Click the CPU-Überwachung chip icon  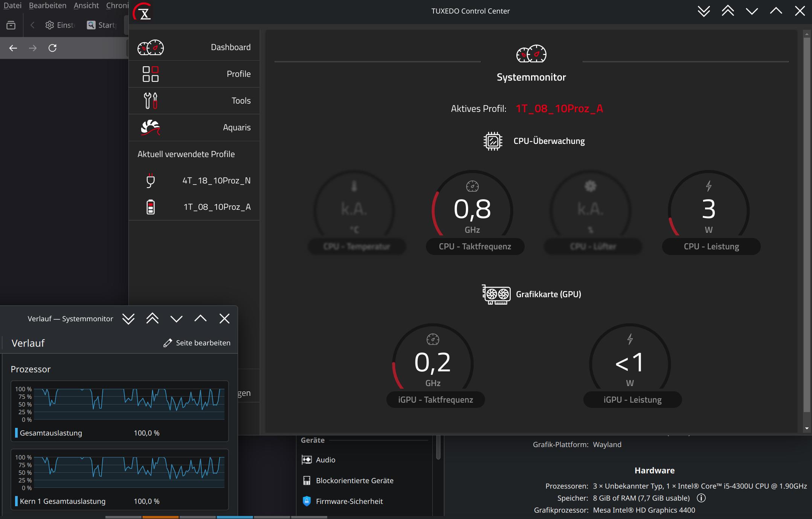pyautogui.click(x=493, y=141)
